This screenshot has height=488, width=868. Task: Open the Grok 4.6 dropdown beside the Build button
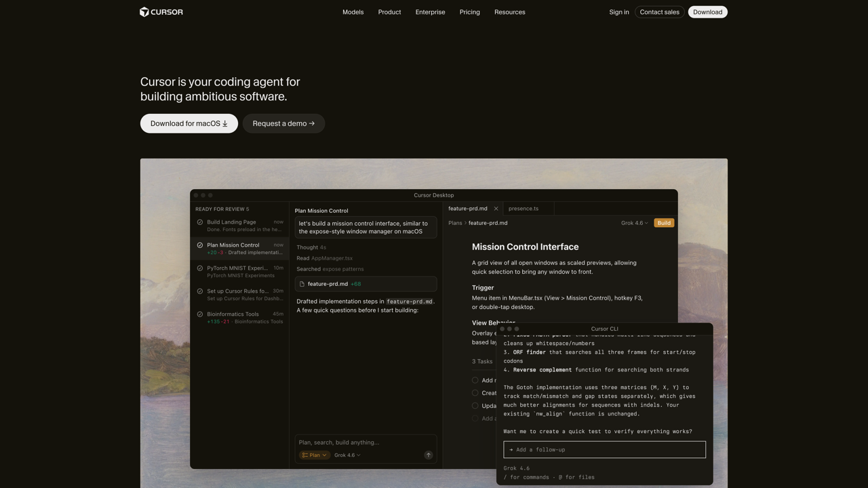634,223
